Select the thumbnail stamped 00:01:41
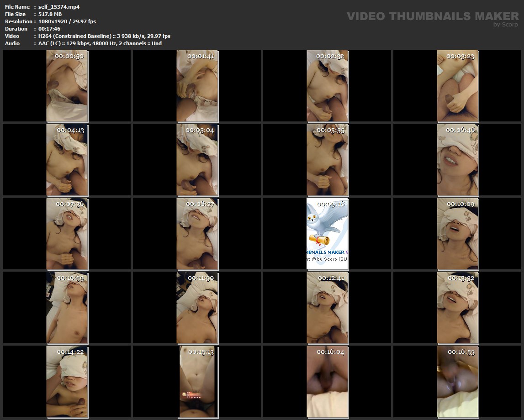Screen dimensions: 524x420 (x=197, y=86)
